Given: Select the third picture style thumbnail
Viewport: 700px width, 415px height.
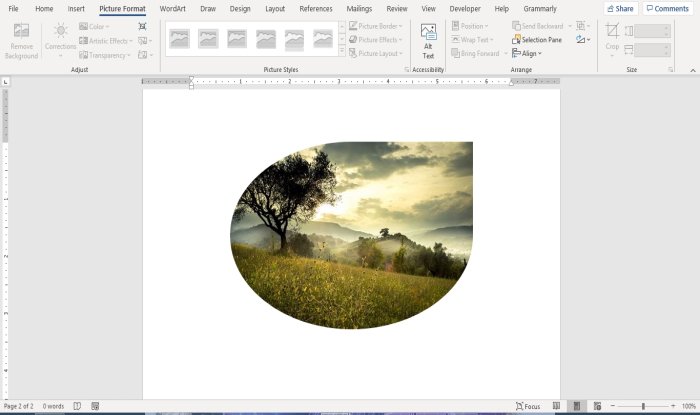Looking at the screenshot, I should [x=237, y=39].
